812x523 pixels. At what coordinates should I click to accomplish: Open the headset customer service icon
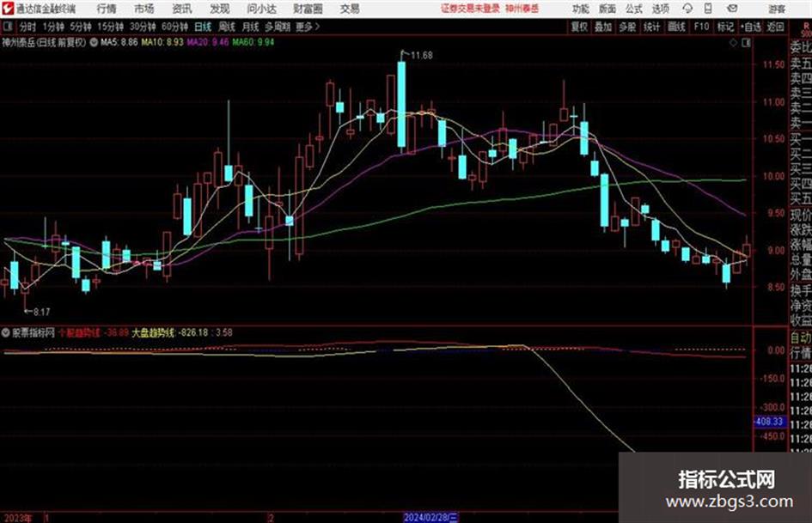coord(687,9)
